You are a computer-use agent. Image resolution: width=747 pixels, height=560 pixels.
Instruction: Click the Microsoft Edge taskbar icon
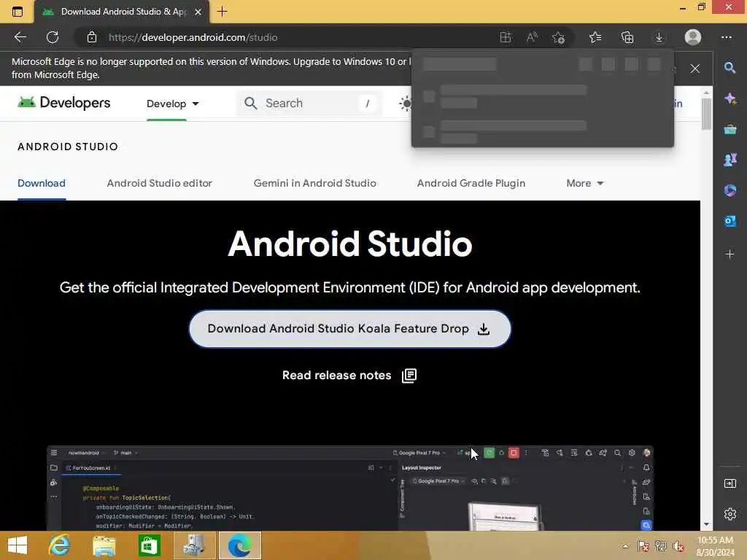tap(239, 545)
